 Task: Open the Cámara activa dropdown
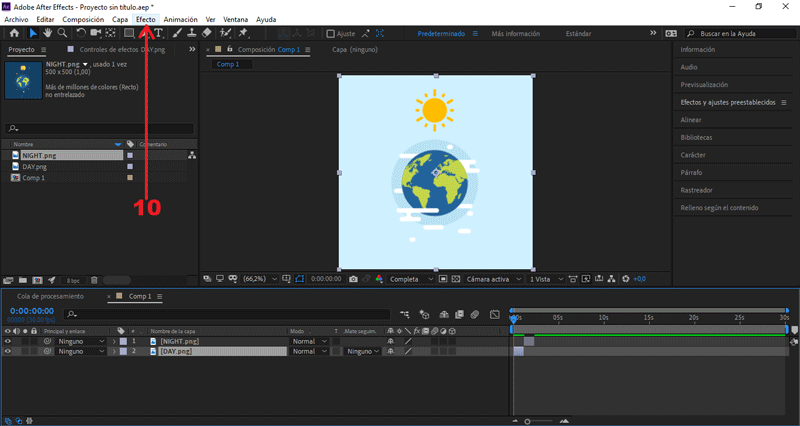click(493, 279)
